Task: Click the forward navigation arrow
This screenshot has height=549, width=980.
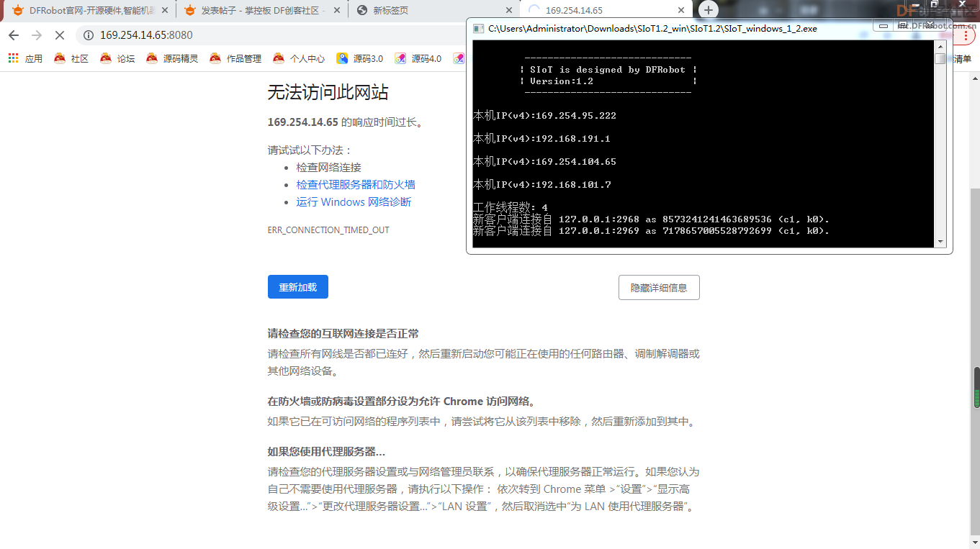Action: (37, 35)
